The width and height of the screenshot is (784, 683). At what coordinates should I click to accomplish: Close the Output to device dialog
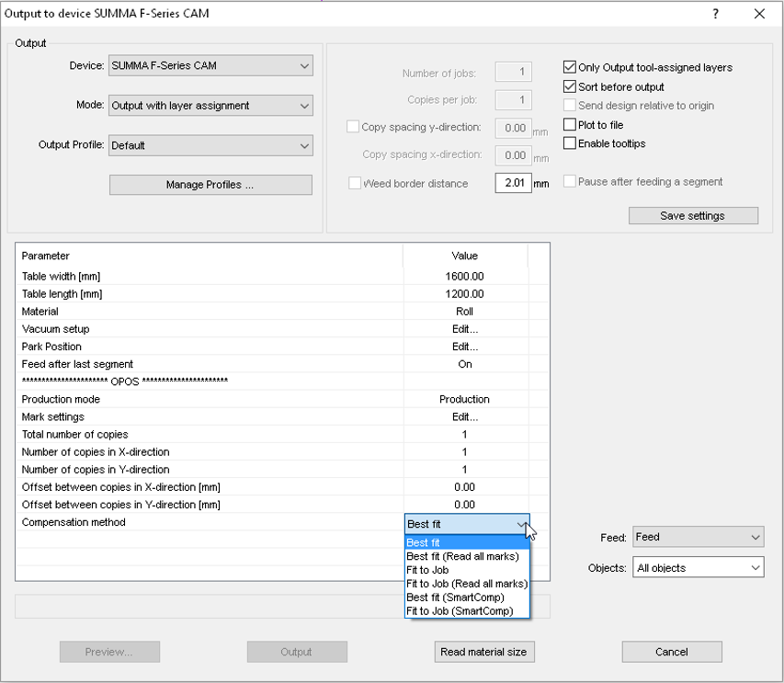click(x=759, y=14)
